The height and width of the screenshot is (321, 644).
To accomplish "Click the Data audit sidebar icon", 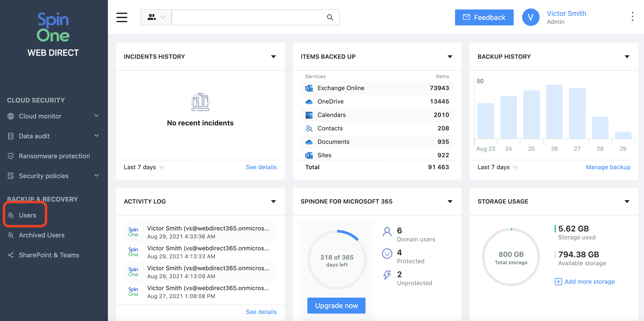I will tap(10, 136).
